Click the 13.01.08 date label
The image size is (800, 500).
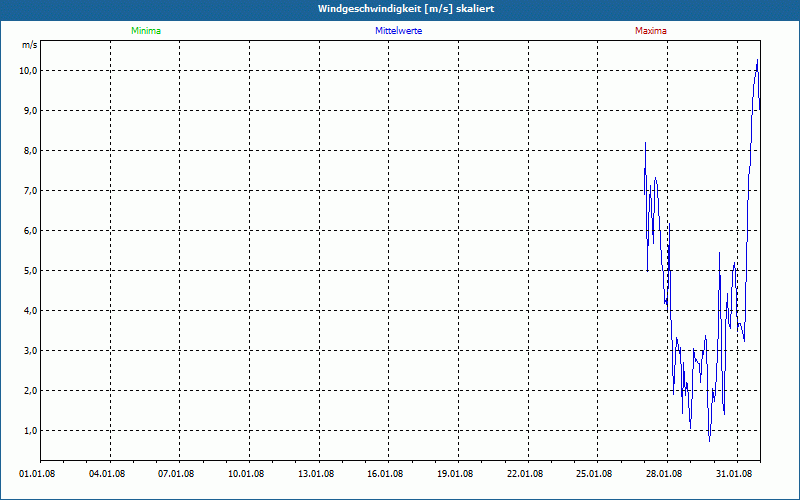(316, 473)
